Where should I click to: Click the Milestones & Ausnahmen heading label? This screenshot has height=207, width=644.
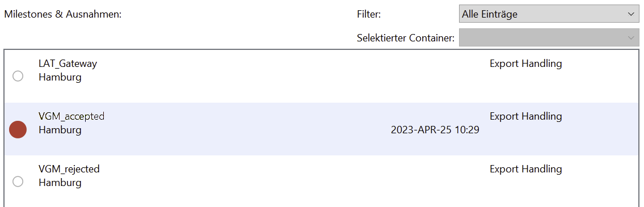63,14
